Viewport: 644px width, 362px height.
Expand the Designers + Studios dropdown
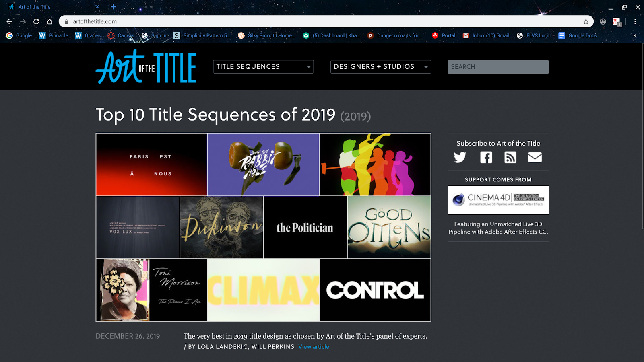(x=381, y=67)
